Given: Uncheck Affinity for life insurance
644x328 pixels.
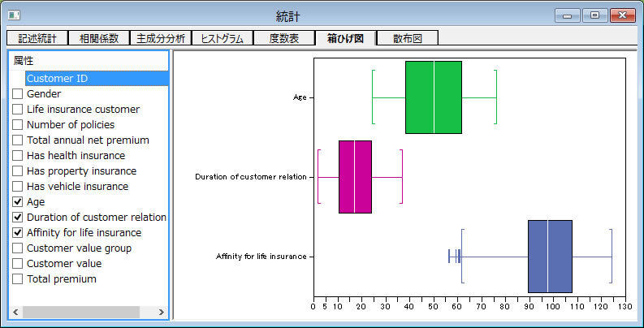Looking at the screenshot, I should click(x=17, y=233).
